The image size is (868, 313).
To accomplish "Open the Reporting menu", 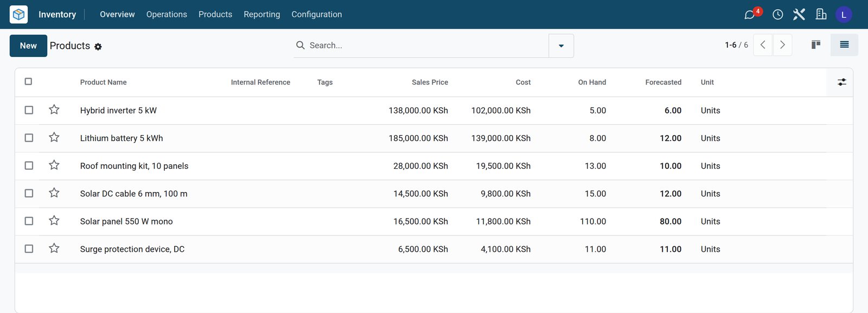I will (262, 15).
